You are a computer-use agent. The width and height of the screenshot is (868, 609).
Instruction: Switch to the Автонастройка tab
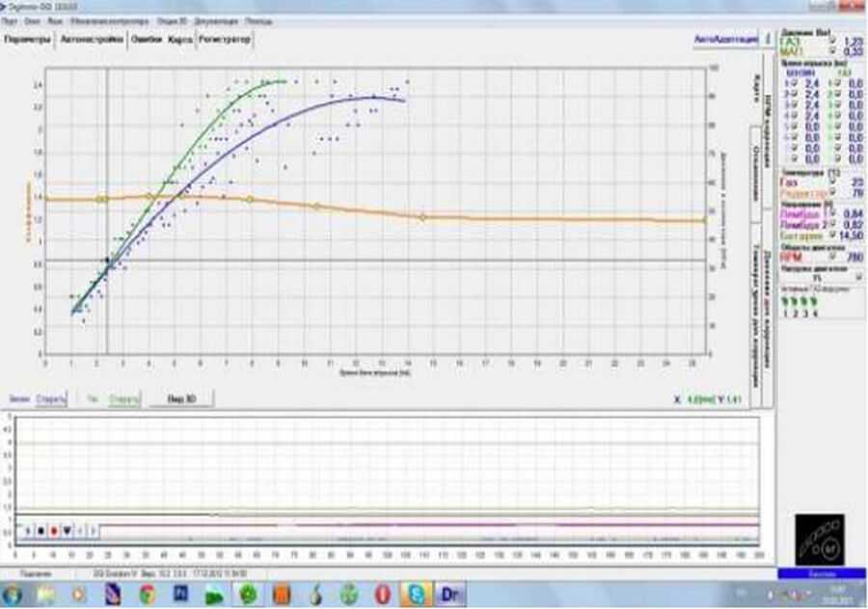91,41
